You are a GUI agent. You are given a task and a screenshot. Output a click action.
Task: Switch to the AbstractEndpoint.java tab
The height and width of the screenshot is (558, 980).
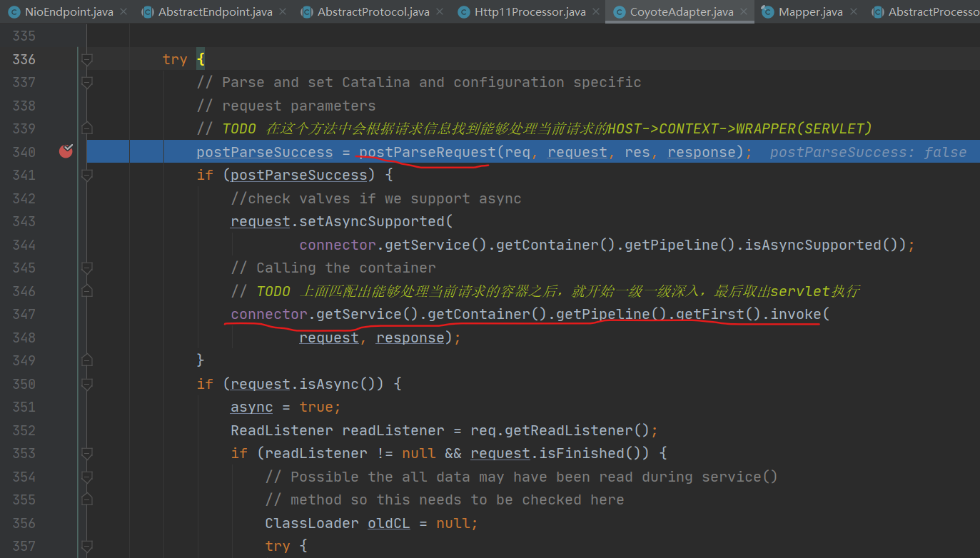214,12
